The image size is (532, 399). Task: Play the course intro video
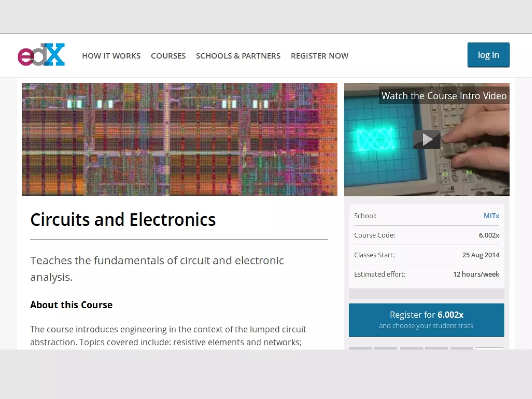[427, 140]
